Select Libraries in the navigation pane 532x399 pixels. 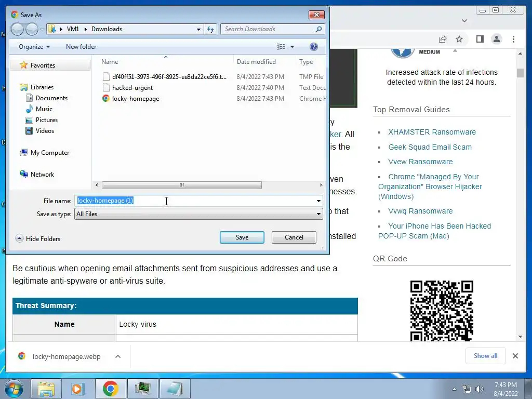pyautogui.click(x=42, y=87)
